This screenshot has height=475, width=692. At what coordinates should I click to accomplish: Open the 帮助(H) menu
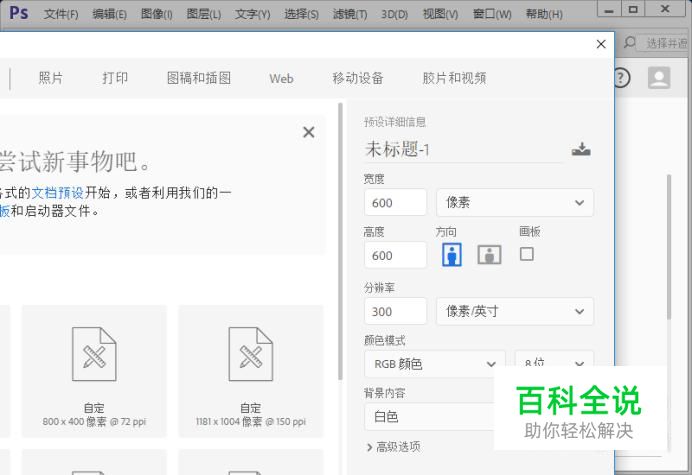point(544,14)
